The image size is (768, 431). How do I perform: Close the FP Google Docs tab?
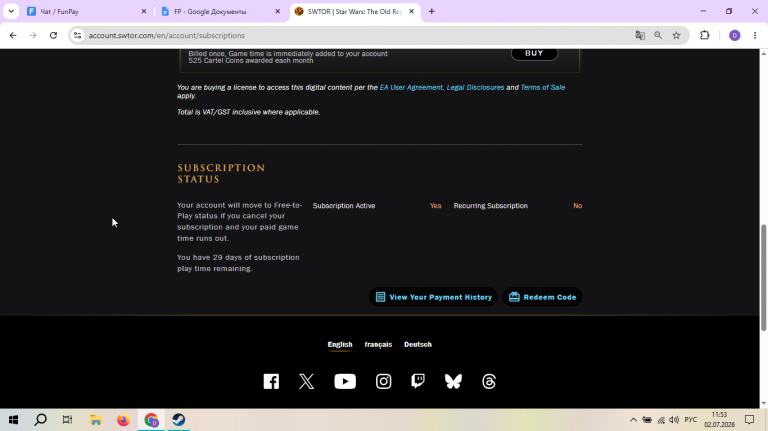278,11
